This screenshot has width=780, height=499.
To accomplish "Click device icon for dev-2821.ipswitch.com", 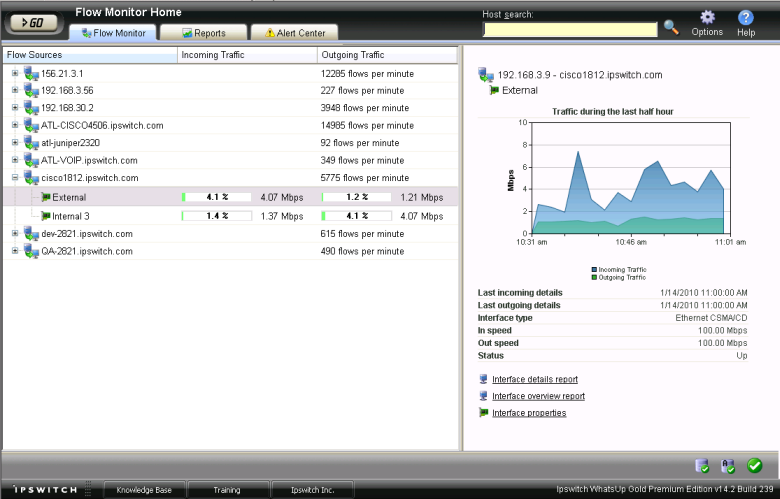I will pos(31,233).
